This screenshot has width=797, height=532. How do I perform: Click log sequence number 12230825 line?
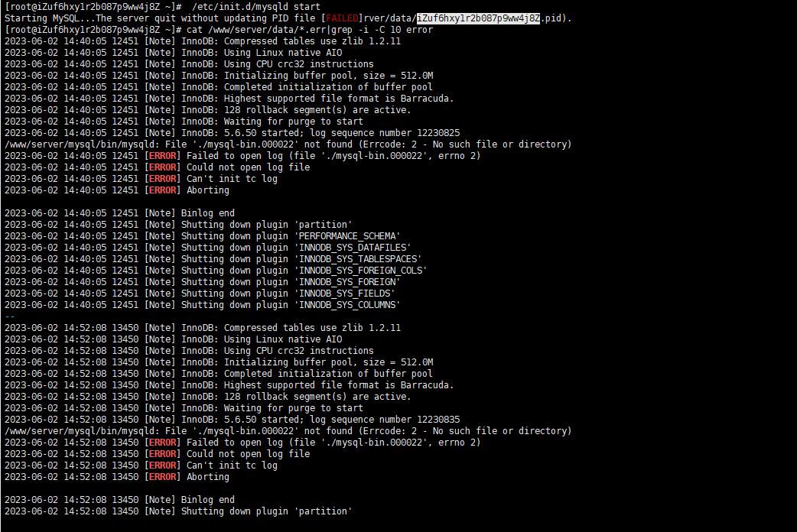[x=233, y=133]
